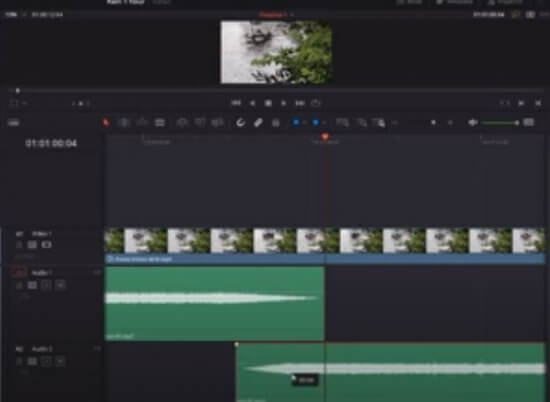
Task: Lock the Audio 1 track
Action: coord(19,285)
